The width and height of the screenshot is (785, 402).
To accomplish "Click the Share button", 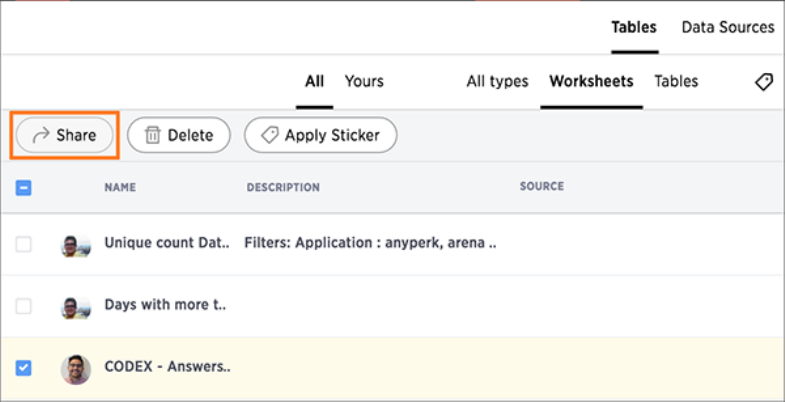I will pyautogui.click(x=65, y=135).
